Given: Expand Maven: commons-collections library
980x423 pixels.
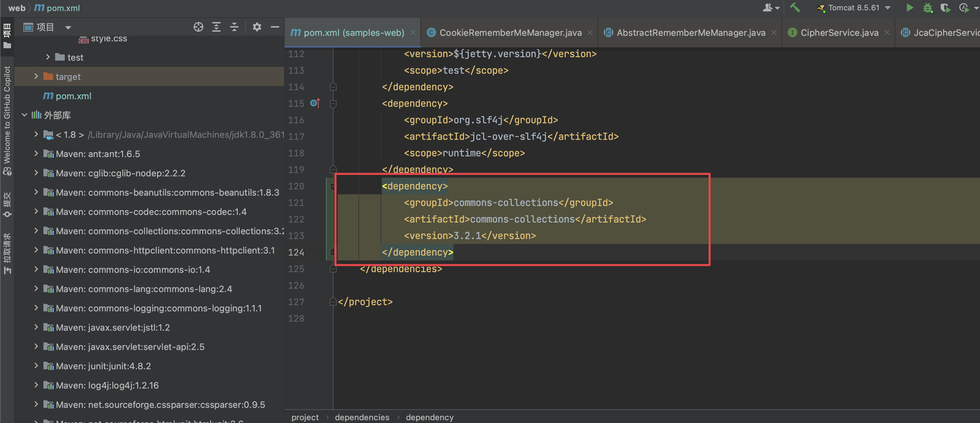Looking at the screenshot, I should [36, 230].
